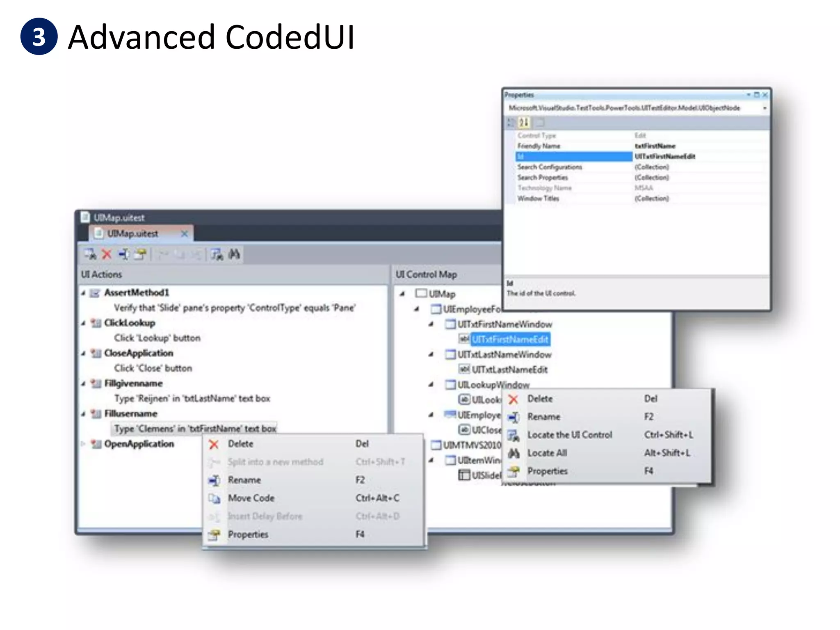The image size is (840, 630).
Task: Select the UITxtFirstNameEdit tree node
Action: pos(510,340)
